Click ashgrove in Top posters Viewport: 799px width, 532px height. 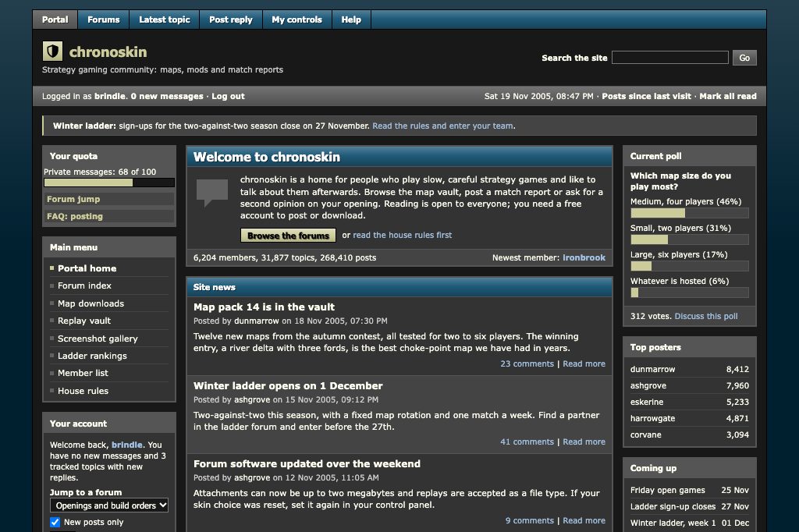(x=648, y=386)
